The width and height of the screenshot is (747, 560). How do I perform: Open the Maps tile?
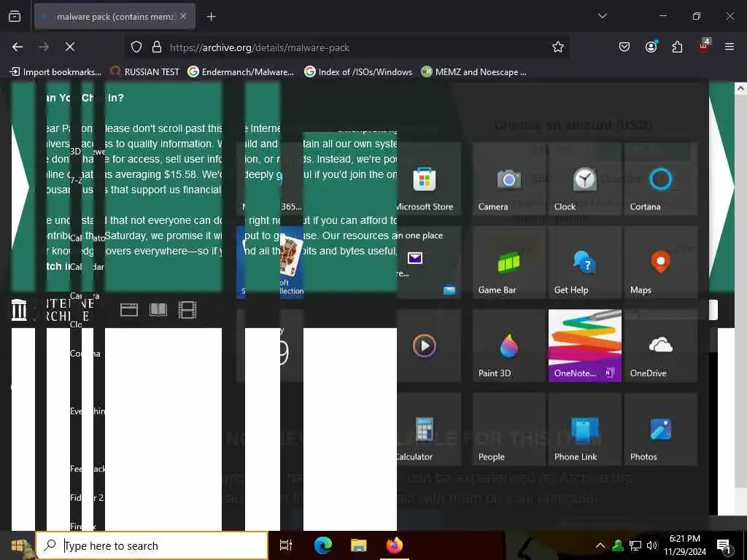[661, 262]
